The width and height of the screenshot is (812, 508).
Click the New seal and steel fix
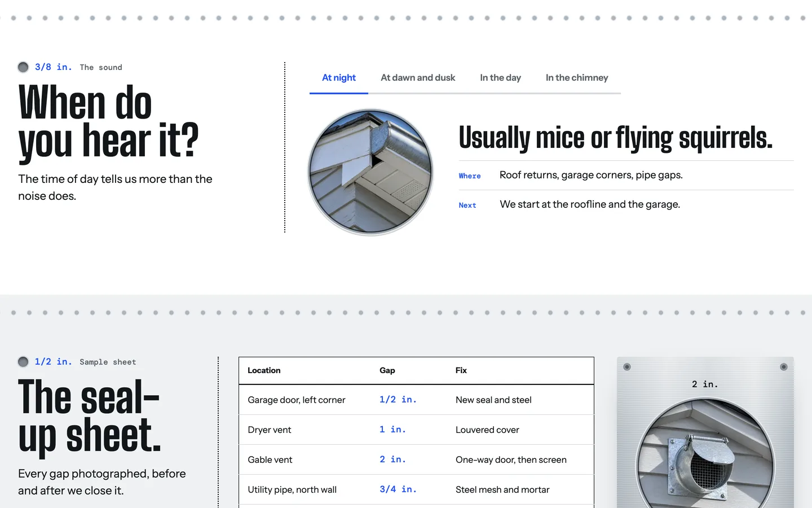[x=493, y=400]
